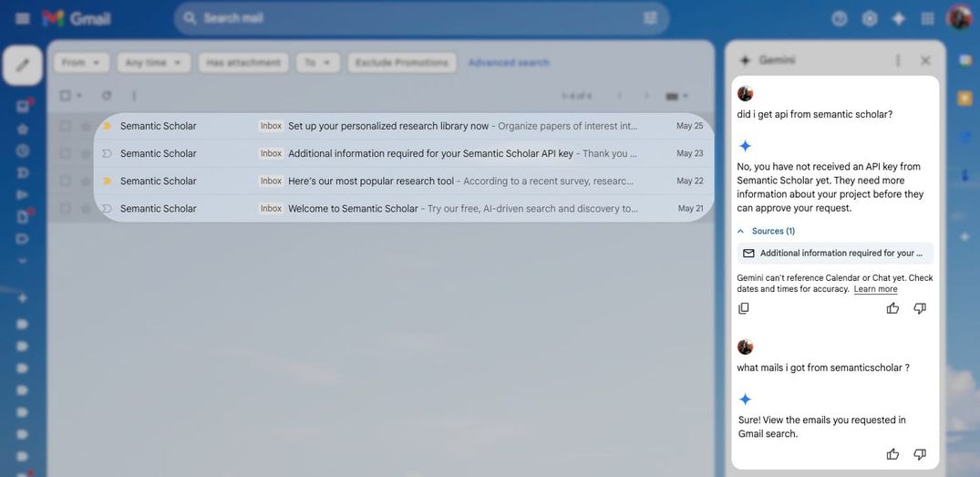
Task: Copy Gemini's API key response
Action: click(x=744, y=308)
